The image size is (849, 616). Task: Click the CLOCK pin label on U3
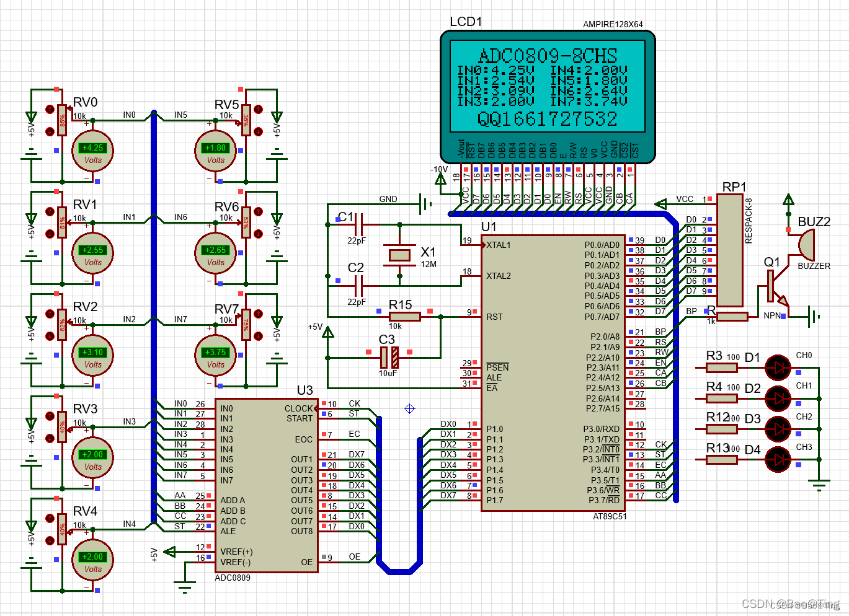coord(299,408)
